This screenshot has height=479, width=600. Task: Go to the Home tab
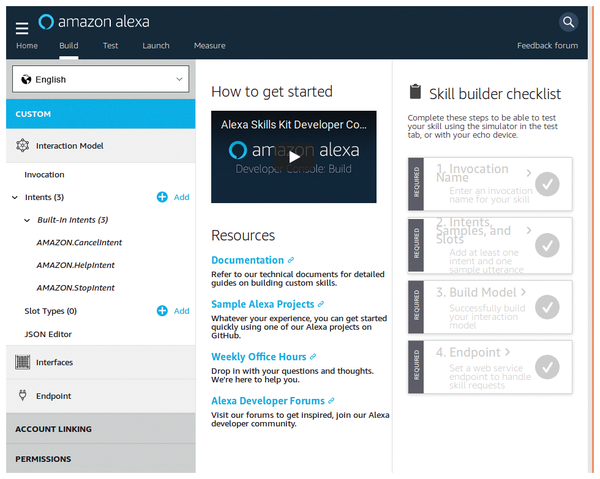[x=27, y=46]
